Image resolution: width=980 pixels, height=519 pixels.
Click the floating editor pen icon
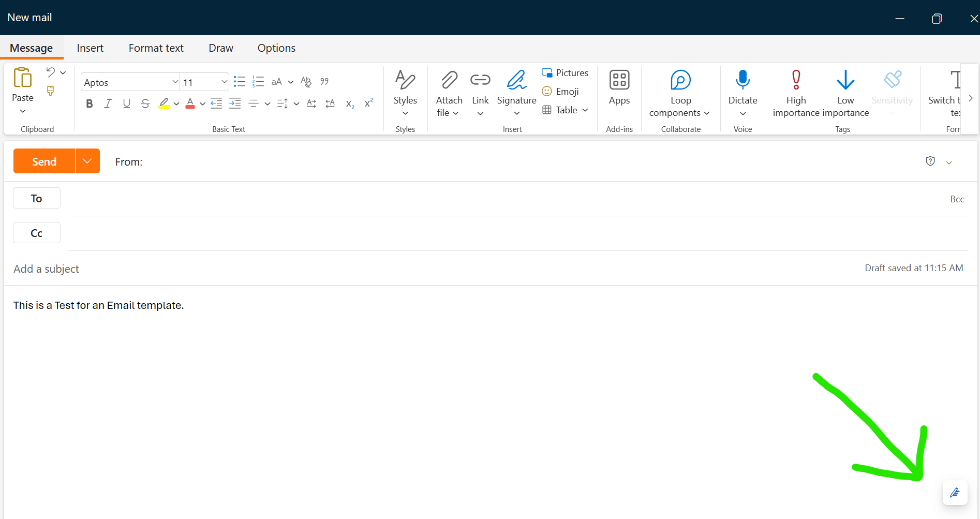pos(955,492)
